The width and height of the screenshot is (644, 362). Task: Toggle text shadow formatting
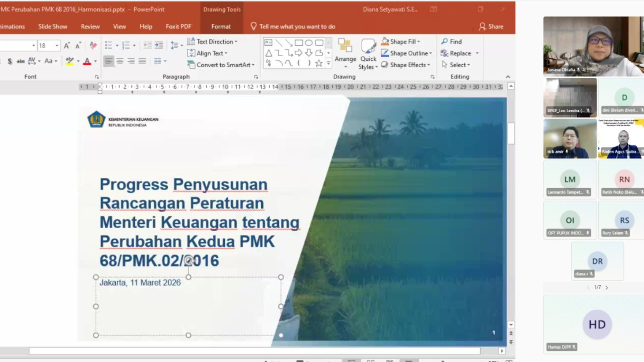[x=10, y=61]
